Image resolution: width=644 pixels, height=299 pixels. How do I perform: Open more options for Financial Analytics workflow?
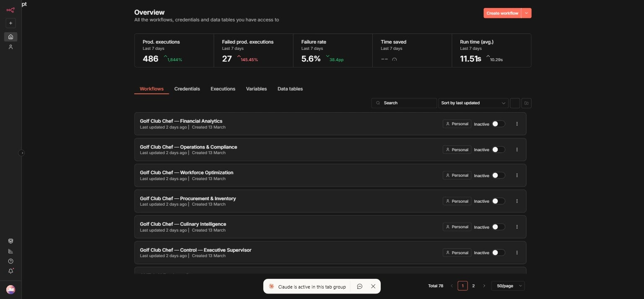(x=517, y=124)
